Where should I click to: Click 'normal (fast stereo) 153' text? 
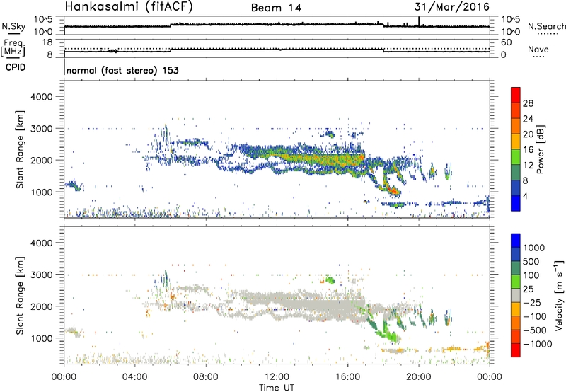click(x=122, y=71)
